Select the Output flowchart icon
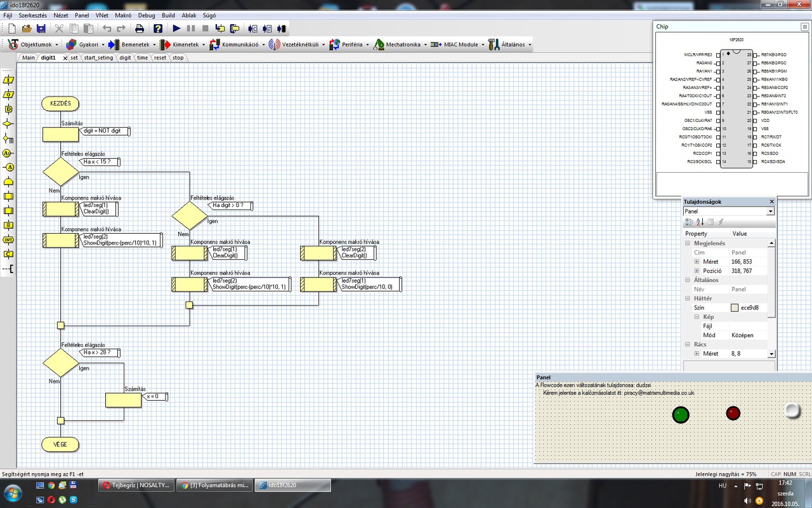The image size is (812, 508). [8, 95]
